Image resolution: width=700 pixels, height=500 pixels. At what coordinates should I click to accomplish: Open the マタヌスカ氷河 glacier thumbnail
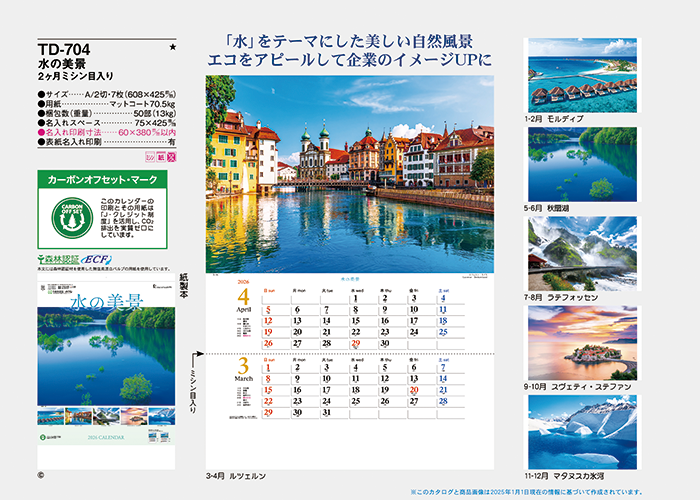[580, 432]
